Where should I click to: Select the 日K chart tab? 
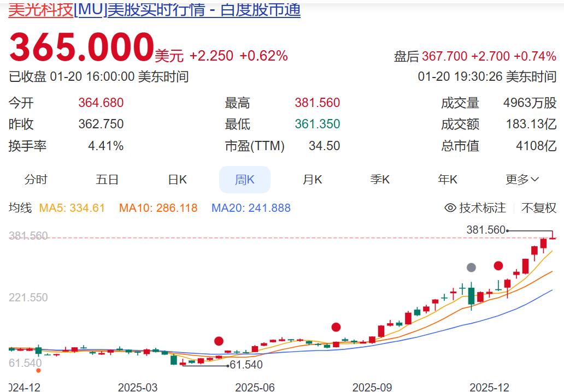tap(177, 179)
